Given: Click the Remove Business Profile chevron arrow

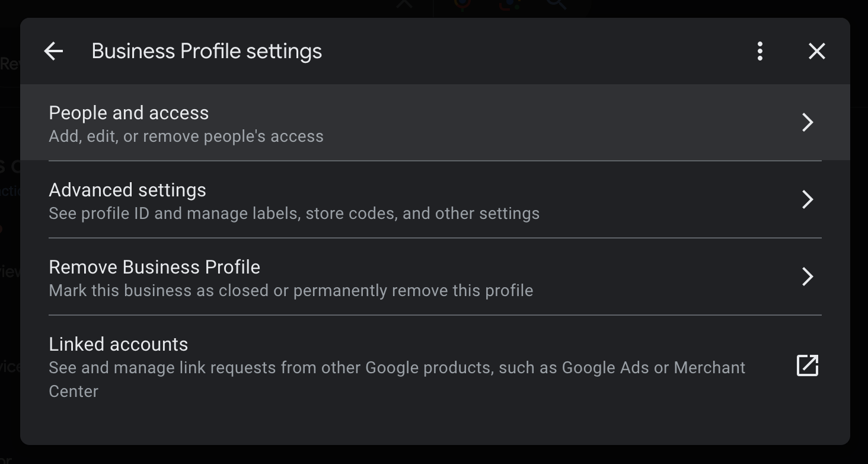Looking at the screenshot, I should 807,277.
